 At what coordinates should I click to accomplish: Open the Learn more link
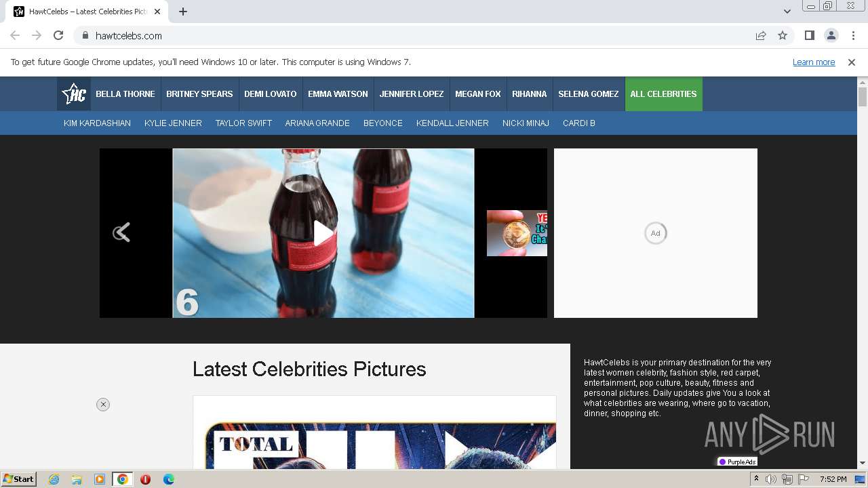[x=814, y=62]
